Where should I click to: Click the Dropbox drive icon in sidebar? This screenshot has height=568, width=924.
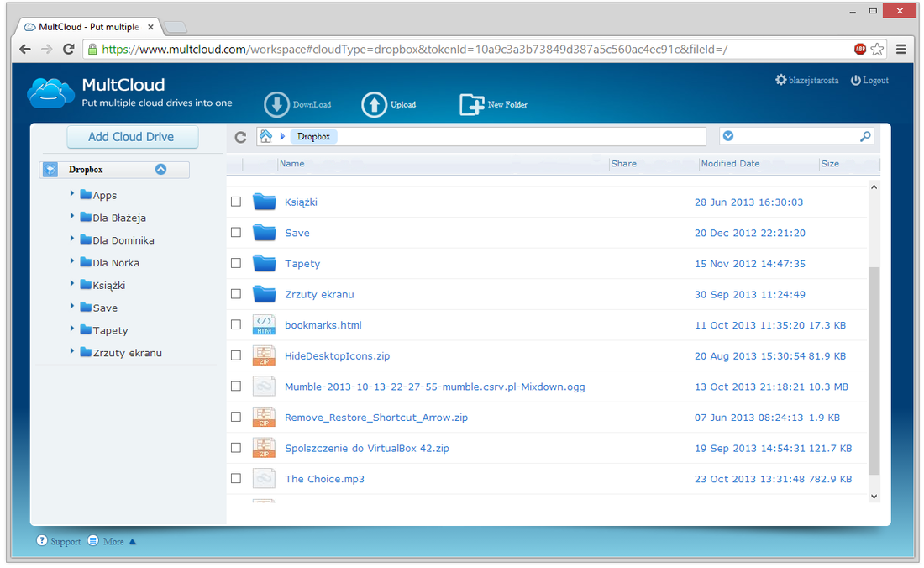pyautogui.click(x=50, y=170)
